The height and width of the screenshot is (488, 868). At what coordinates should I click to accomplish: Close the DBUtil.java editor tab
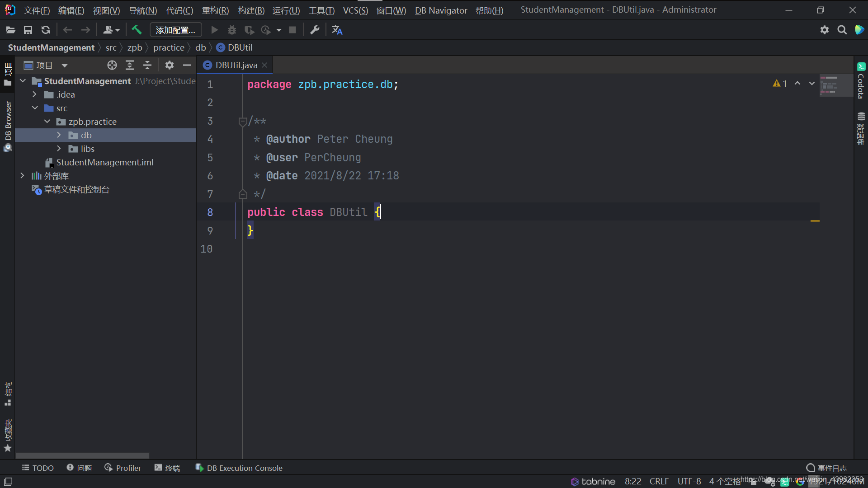pos(265,65)
